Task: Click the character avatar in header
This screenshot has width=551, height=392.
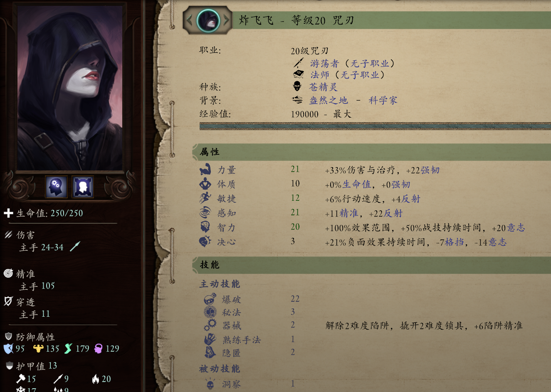Action: (208, 20)
